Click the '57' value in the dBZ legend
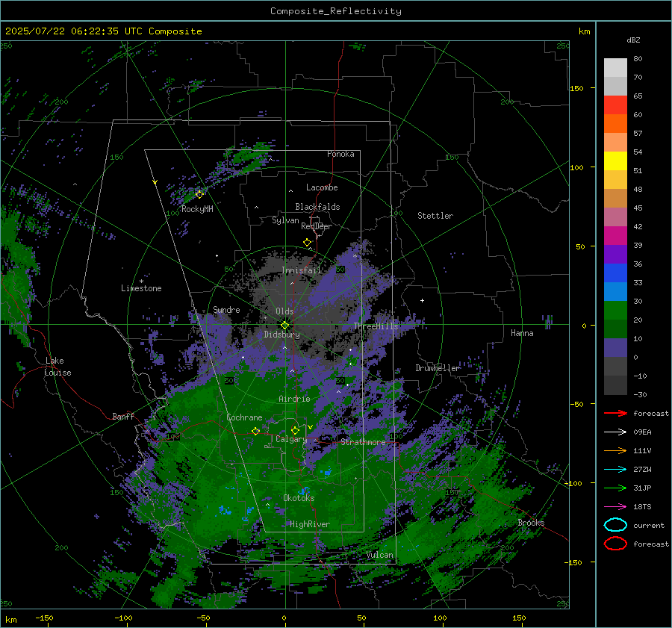This screenshot has height=628, width=672. pos(638,134)
